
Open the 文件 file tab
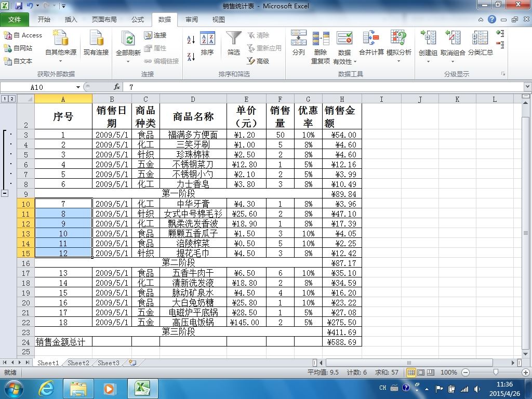[x=15, y=19]
